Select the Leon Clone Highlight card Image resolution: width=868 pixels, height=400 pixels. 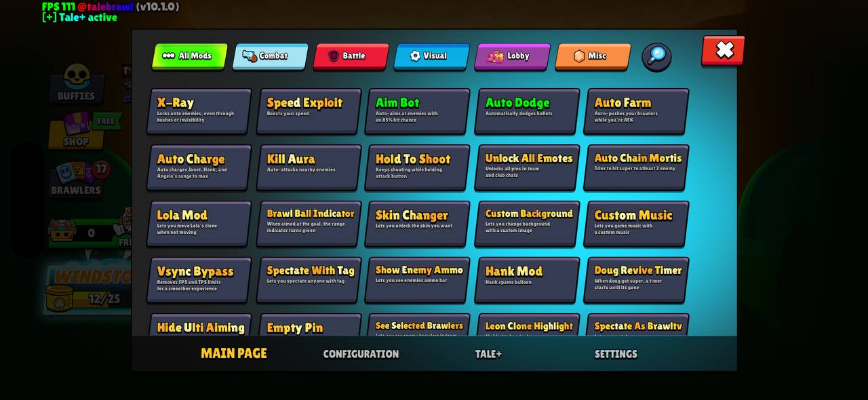pyautogui.click(x=528, y=325)
